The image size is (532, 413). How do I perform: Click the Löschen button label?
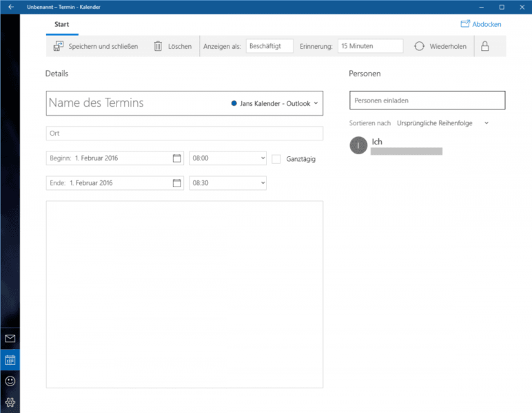coord(180,46)
